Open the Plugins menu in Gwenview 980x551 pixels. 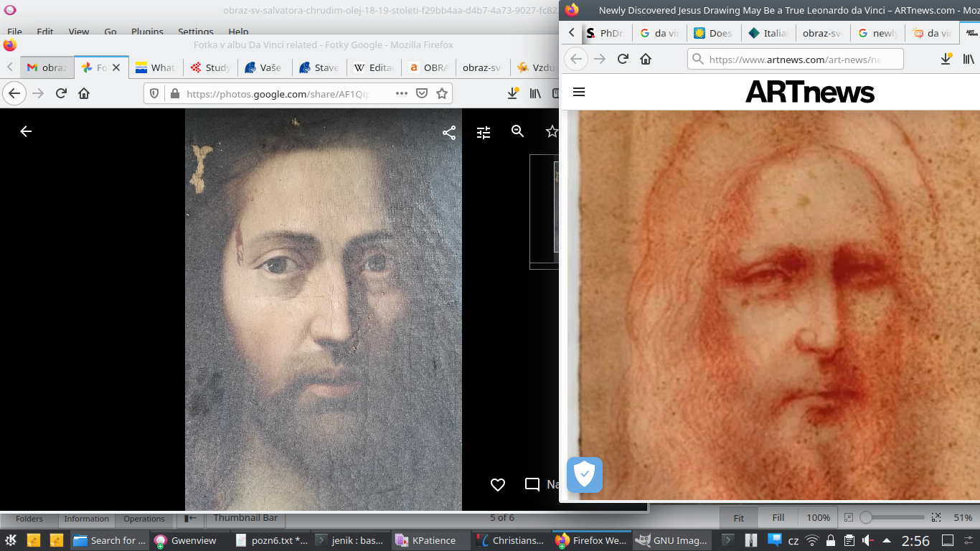pos(147,32)
